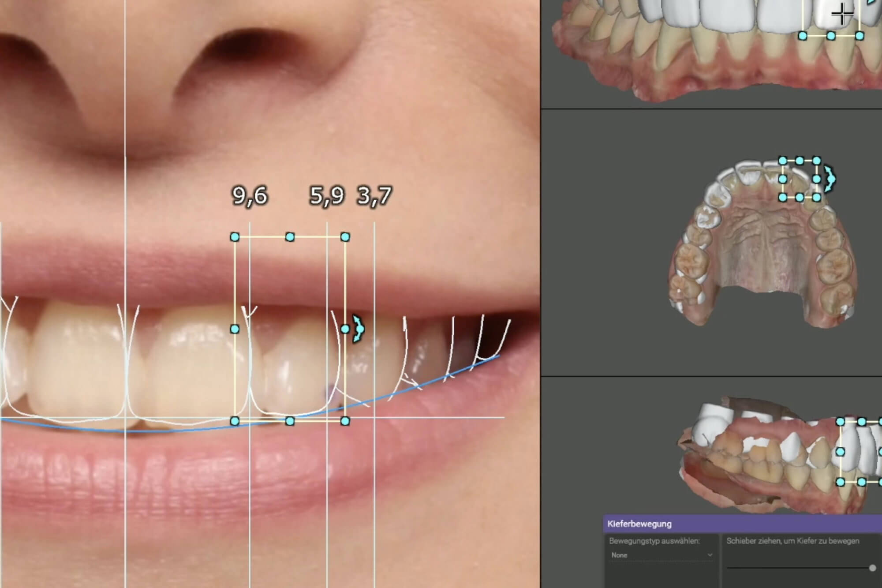The image size is (882, 588).
Task: Select bottom-left handle of occlusal view box
Action: 783,198
